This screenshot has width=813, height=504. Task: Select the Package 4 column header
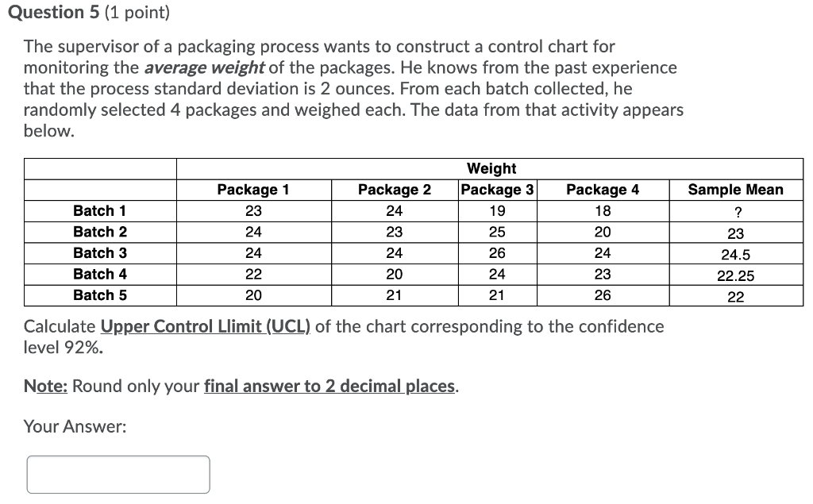[603, 190]
